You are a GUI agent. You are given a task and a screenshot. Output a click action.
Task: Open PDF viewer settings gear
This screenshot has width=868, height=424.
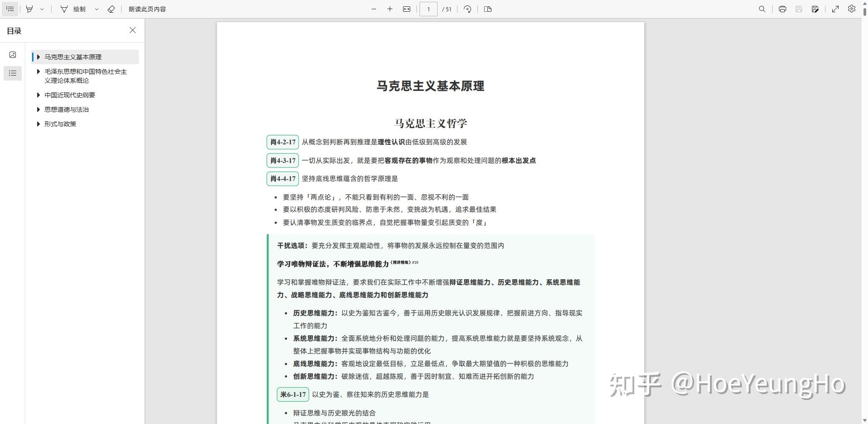852,9
